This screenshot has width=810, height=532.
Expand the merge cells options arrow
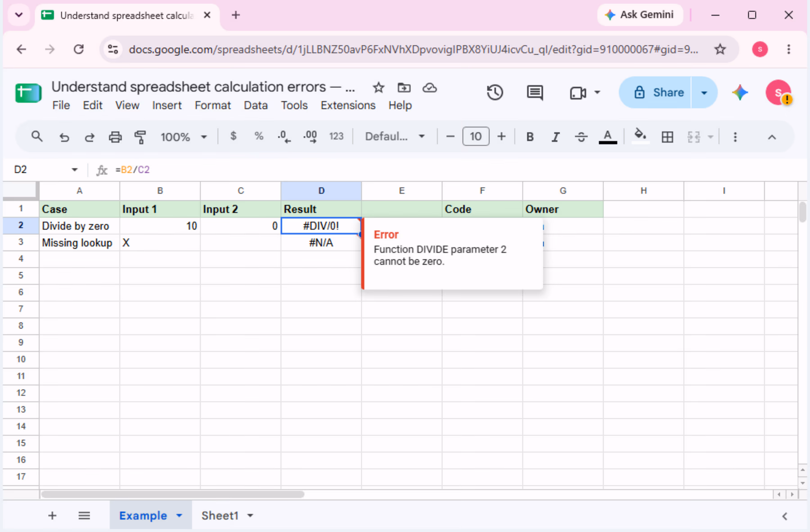coord(711,137)
